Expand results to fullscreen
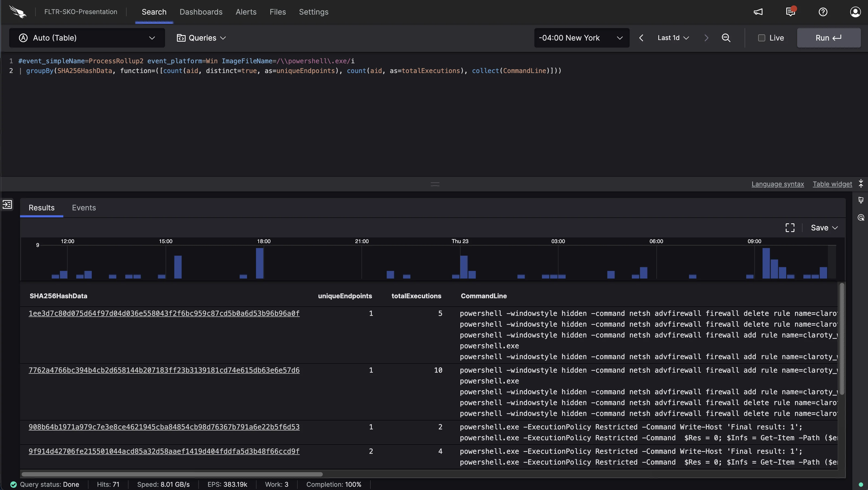Image resolution: width=868 pixels, height=490 pixels. pyautogui.click(x=790, y=228)
